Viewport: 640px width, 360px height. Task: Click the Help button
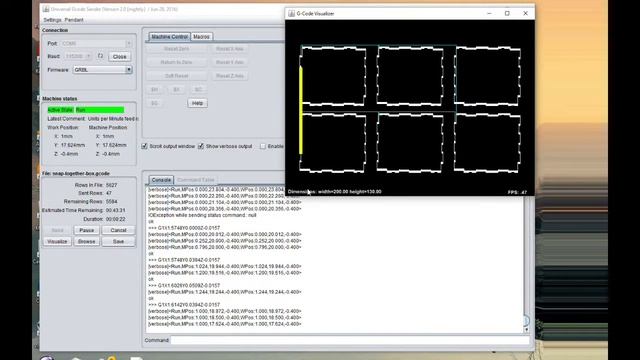tap(198, 103)
